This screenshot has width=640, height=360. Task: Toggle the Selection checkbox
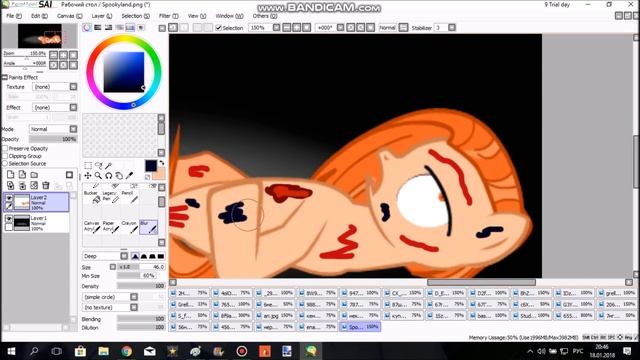(218, 28)
